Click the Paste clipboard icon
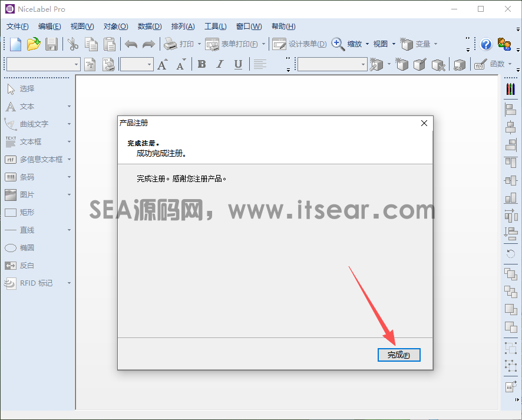This screenshot has width=522, height=420. (109, 44)
